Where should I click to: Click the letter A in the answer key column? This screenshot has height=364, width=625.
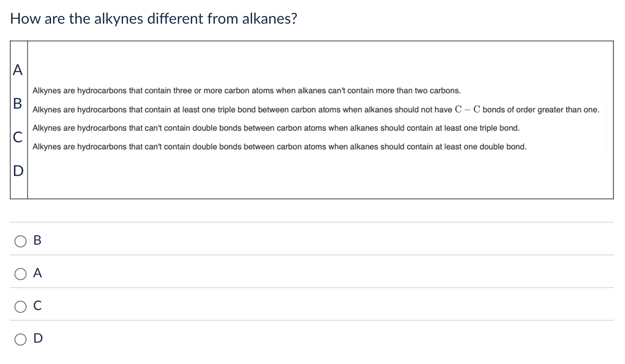pos(17,70)
